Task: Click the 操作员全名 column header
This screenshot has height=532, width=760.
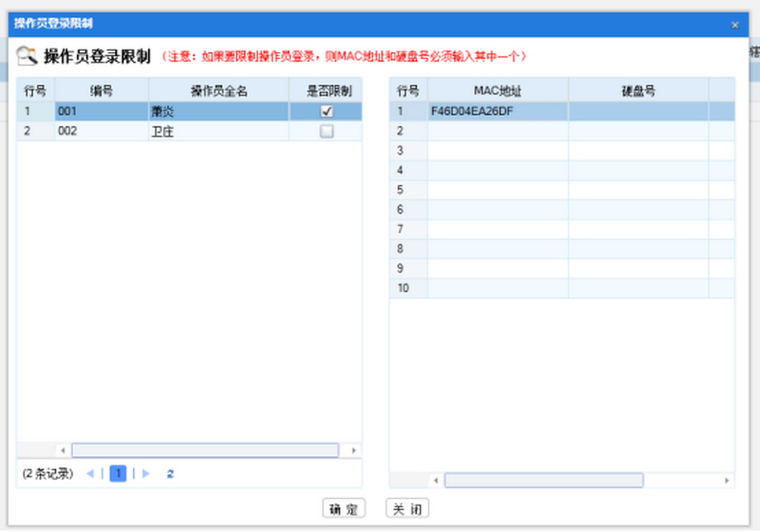Action: (x=219, y=91)
